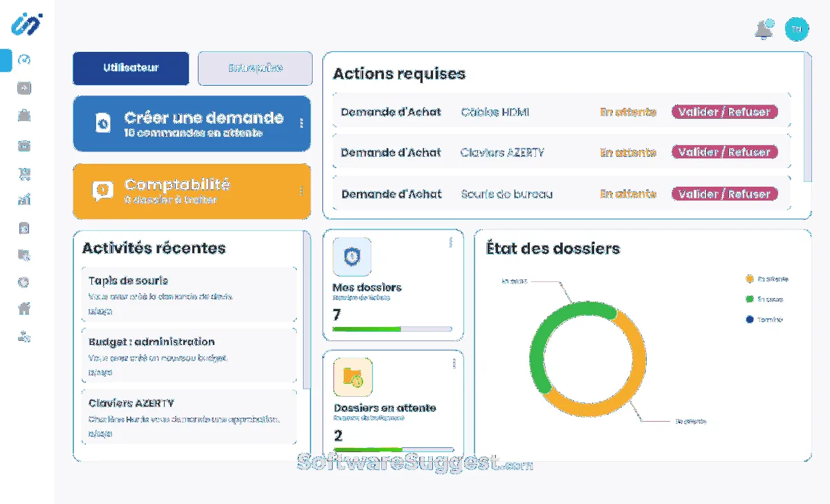The width and height of the screenshot is (830, 504).
Task: Open the Claviers AZERTY recent activity
Action: [x=189, y=416]
